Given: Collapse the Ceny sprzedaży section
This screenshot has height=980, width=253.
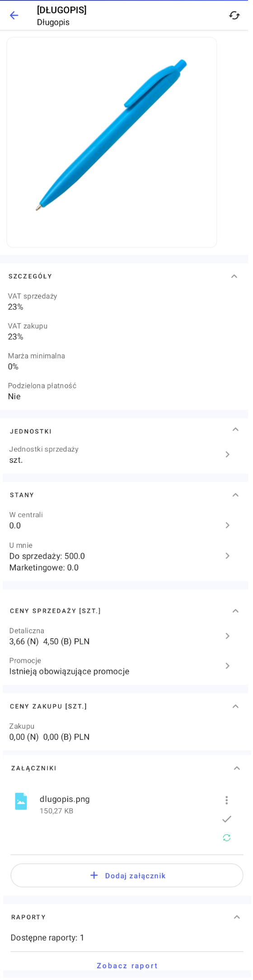Looking at the screenshot, I should point(235,611).
